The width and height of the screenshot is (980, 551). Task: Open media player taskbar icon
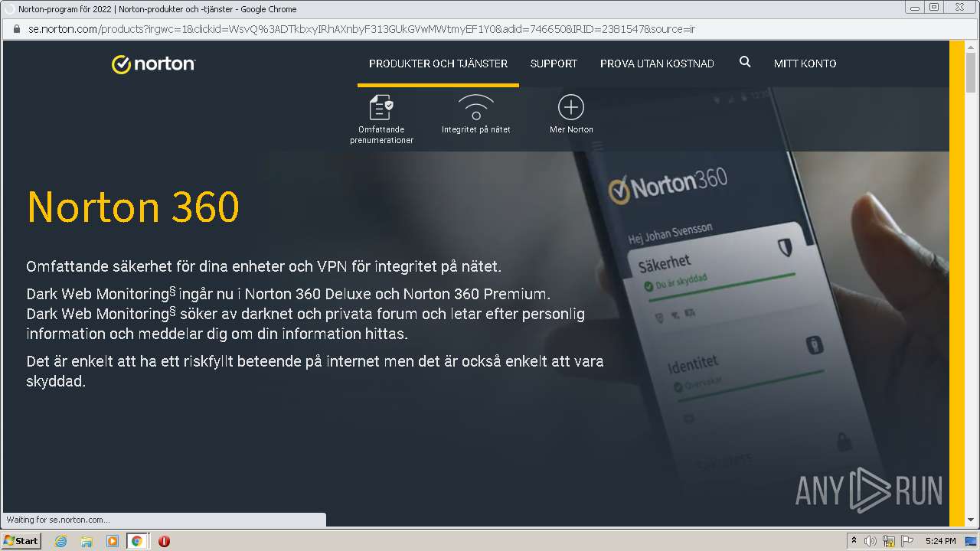112,541
